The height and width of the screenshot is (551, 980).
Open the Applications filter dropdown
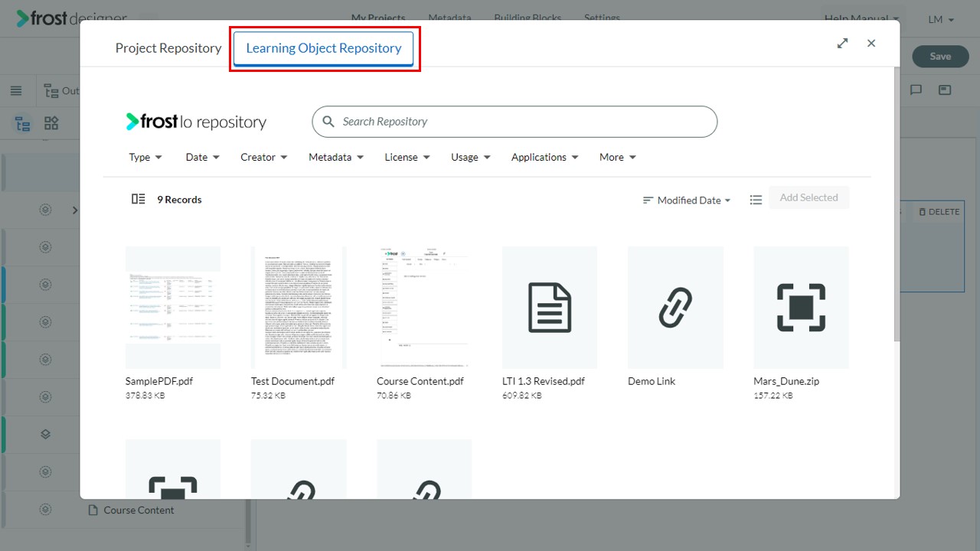[x=545, y=157]
